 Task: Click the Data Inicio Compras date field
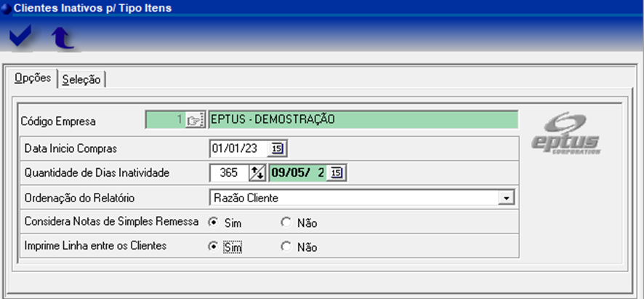pyautogui.click(x=238, y=148)
